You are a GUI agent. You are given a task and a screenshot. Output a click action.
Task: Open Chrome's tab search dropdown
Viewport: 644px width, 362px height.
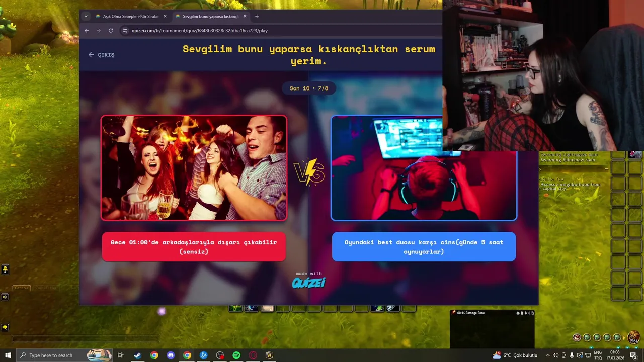[86, 16]
